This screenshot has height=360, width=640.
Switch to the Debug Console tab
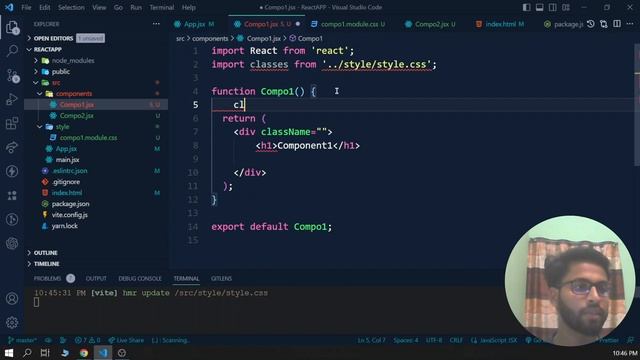coord(140,278)
